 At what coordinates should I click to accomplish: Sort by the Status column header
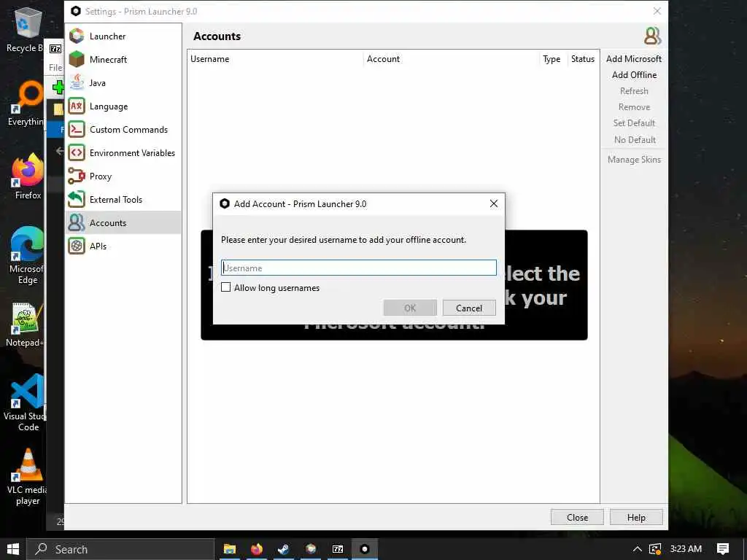tap(583, 58)
